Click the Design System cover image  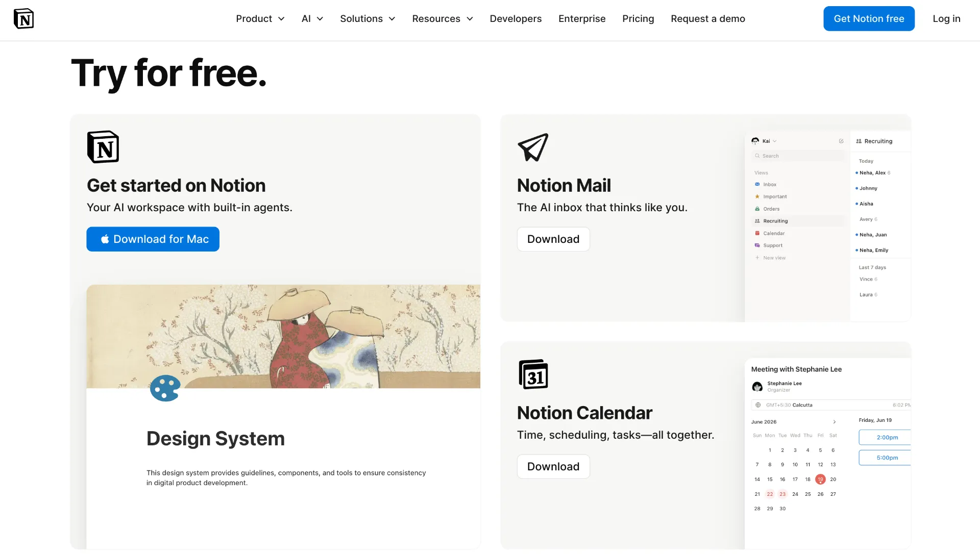(x=283, y=337)
